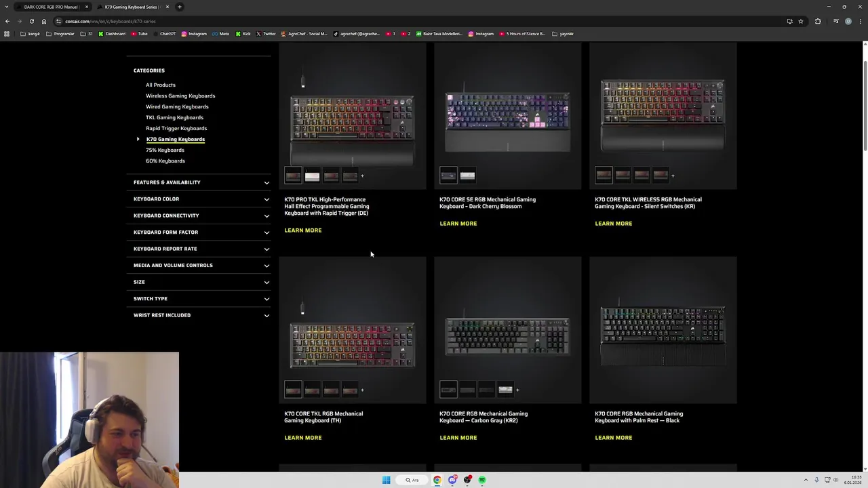Open OBS-like black circle taskbar app
The image size is (868, 488).
[467, 480]
